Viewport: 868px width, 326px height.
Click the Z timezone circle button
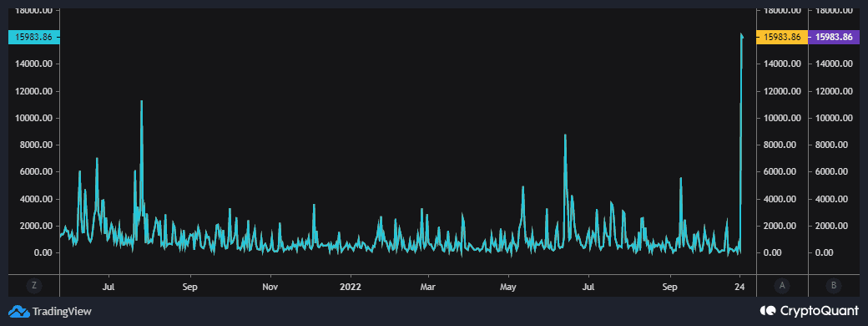[x=34, y=286]
